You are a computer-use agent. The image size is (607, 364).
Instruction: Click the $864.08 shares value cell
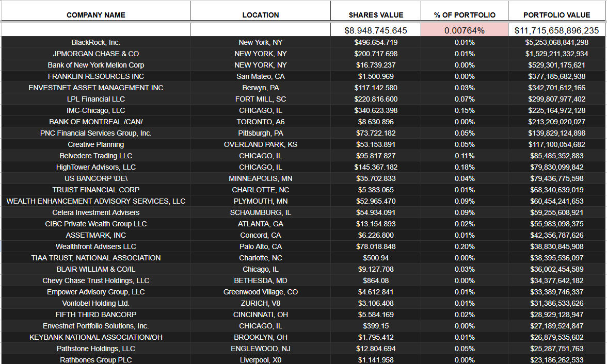point(376,281)
